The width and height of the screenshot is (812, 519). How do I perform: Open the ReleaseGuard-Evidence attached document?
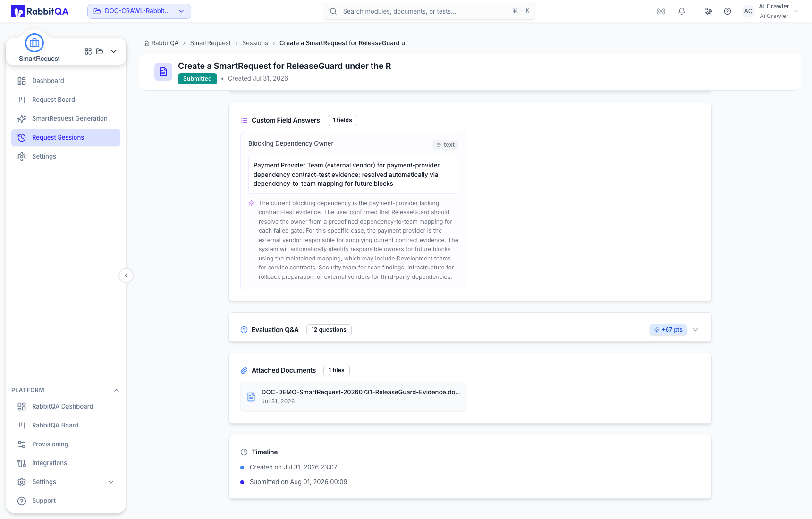coord(354,397)
